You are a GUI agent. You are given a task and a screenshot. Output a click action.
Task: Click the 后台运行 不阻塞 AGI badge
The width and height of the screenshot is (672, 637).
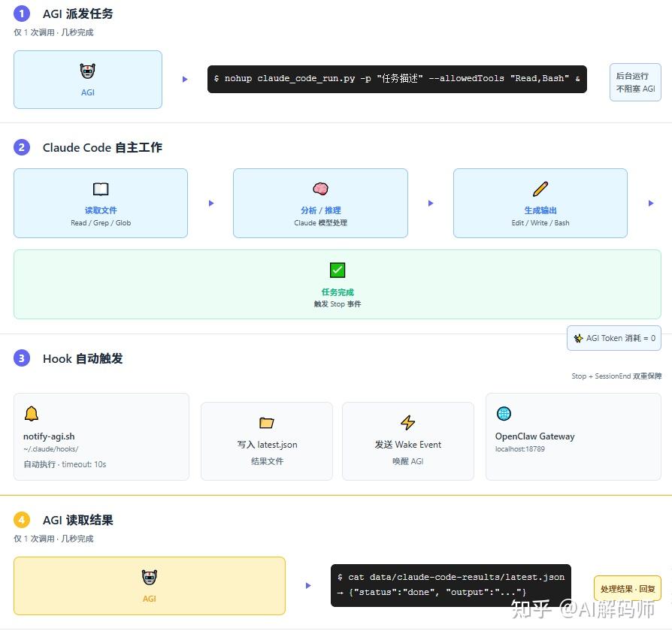tap(635, 82)
